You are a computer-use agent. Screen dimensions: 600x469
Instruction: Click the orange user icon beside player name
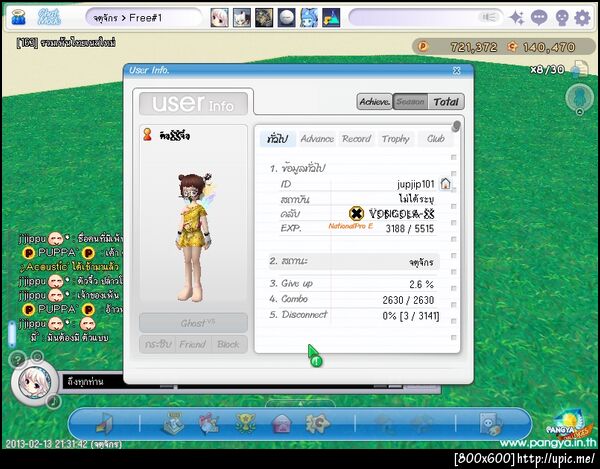pyautogui.click(x=148, y=135)
